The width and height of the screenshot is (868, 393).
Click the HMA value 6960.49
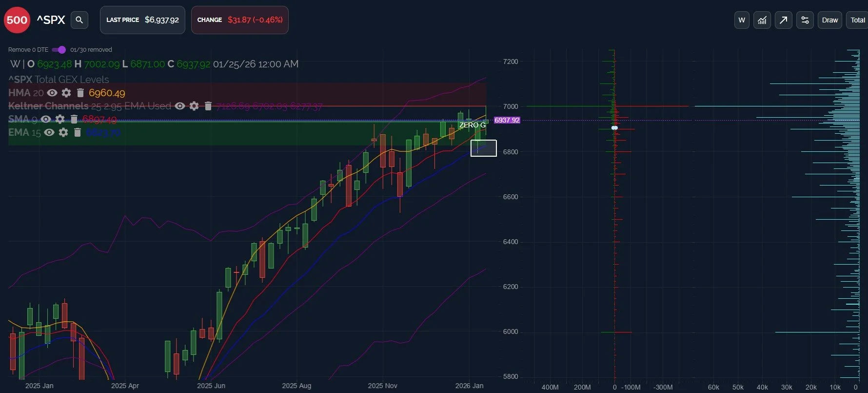point(107,93)
